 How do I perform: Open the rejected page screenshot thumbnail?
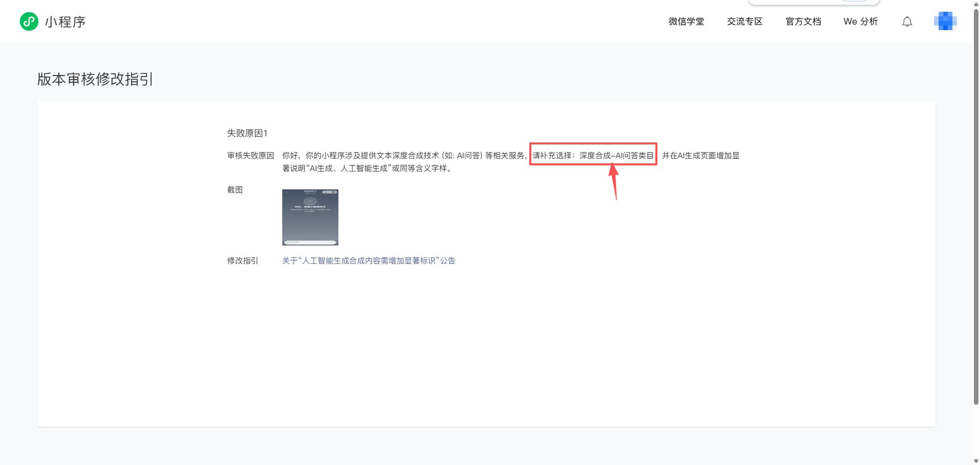click(x=310, y=217)
